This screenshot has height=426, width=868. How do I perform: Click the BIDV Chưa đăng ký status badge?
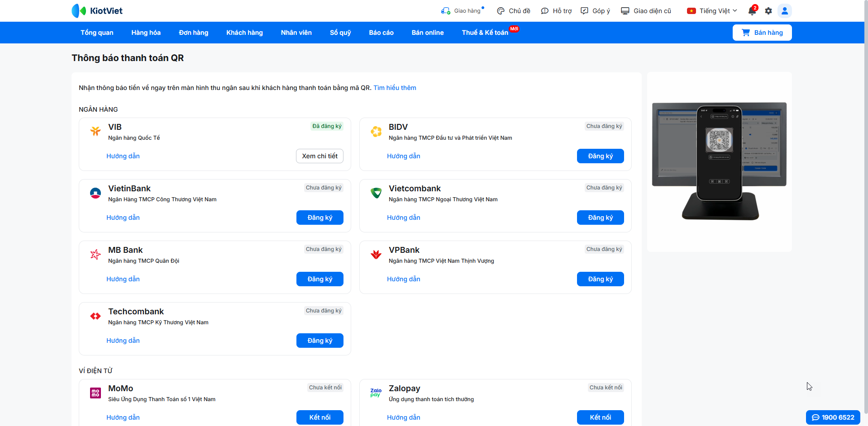[x=604, y=126]
